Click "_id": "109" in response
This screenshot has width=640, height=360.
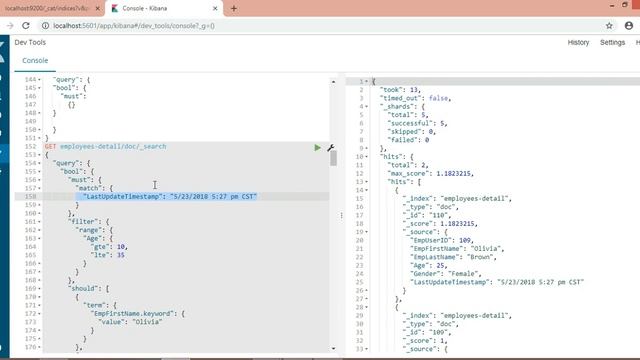[427, 332]
